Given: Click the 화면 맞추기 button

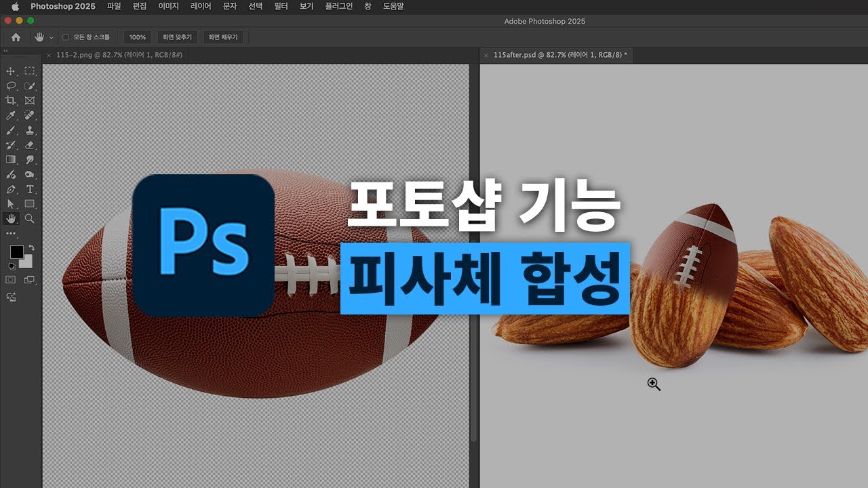Looking at the screenshot, I should [176, 37].
